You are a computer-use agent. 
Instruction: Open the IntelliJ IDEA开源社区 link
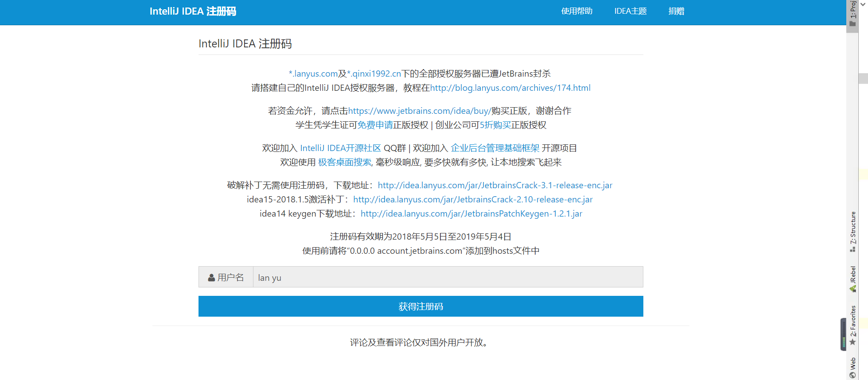click(x=340, y=148)
